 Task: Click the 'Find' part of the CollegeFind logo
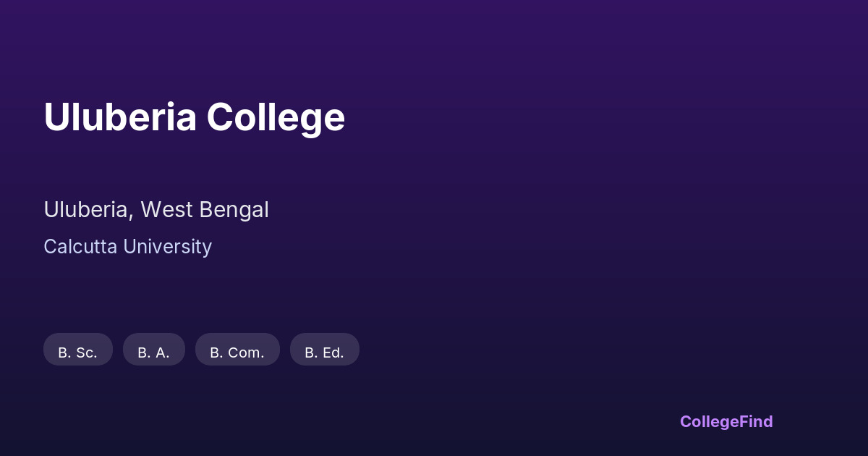tap(756, 421)
